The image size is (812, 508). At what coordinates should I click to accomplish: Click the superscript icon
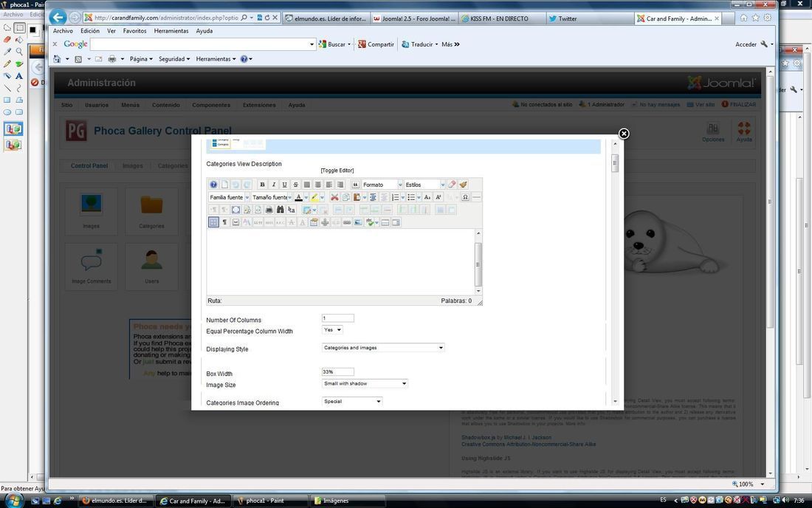(x=438, y=197)
